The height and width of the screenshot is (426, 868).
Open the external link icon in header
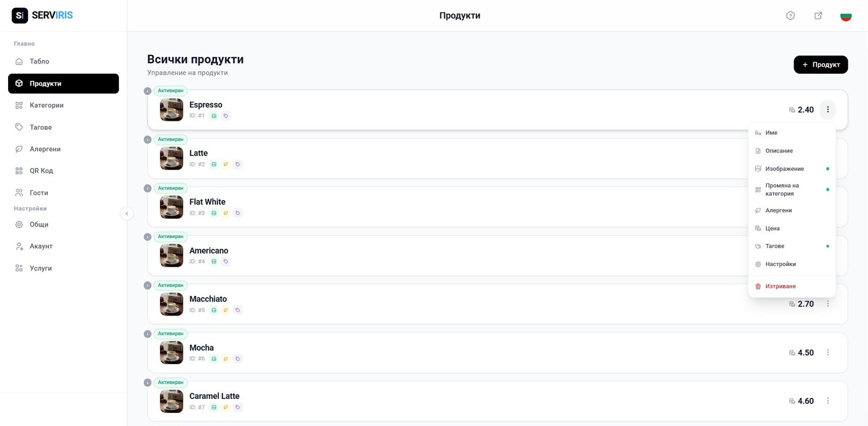(x=818, y=16)
